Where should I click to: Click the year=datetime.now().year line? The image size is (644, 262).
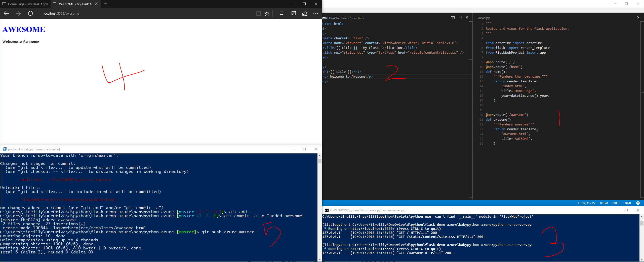coord(525,96)
